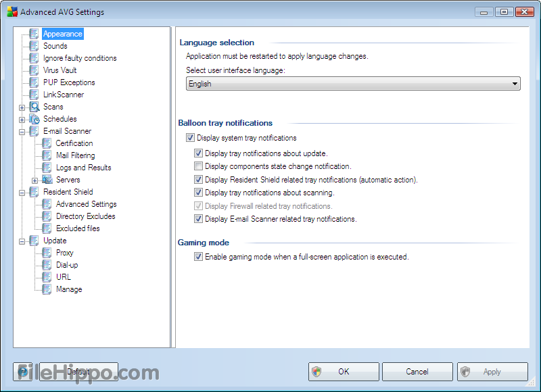Click the Scans magnifier icon

point(34,107)
